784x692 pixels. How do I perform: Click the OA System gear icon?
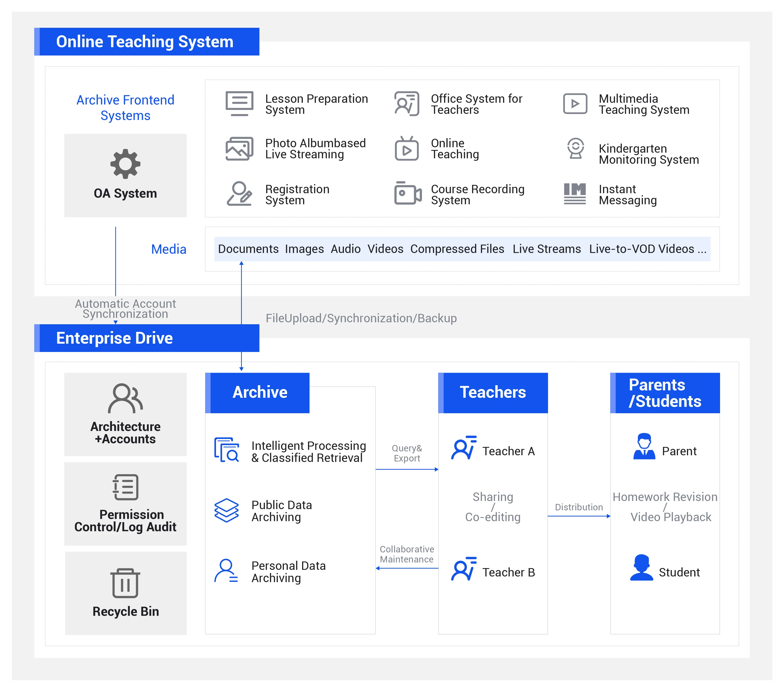click(125, 164)
